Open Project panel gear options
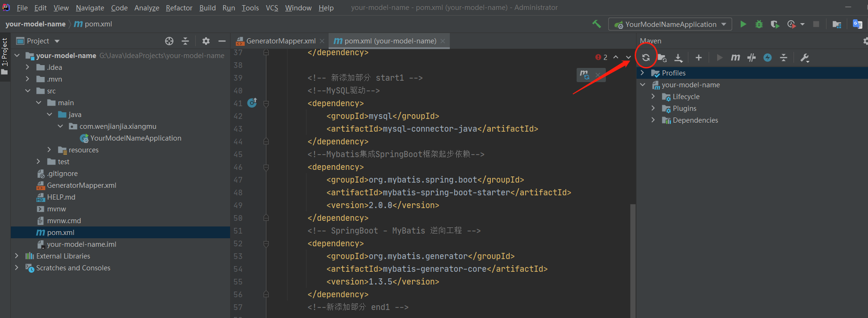This screenshot has width=868, height=318. (206, 41)
